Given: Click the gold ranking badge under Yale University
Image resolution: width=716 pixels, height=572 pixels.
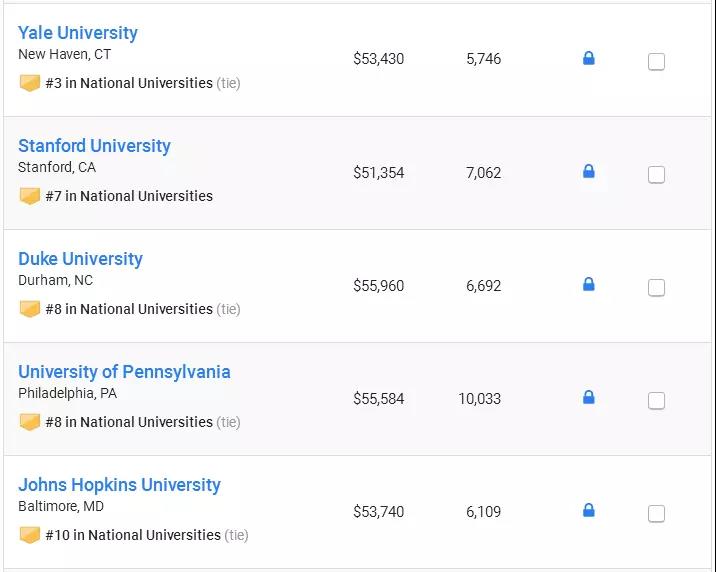Looking at the screenshot, I should click(x=30, y=83).
